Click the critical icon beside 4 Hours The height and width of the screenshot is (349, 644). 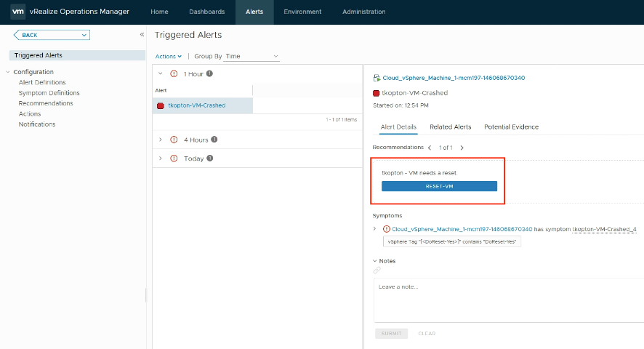click(x=174, y=140)
